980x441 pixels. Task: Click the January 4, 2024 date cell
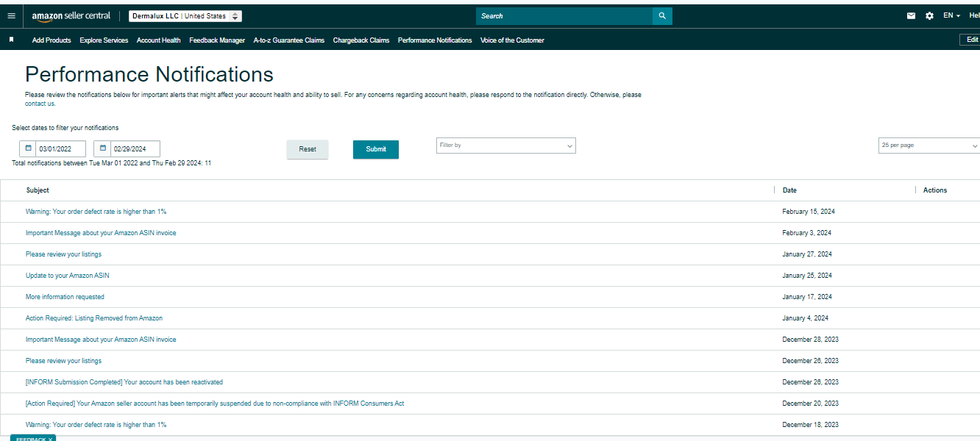(x=805, y=318)
